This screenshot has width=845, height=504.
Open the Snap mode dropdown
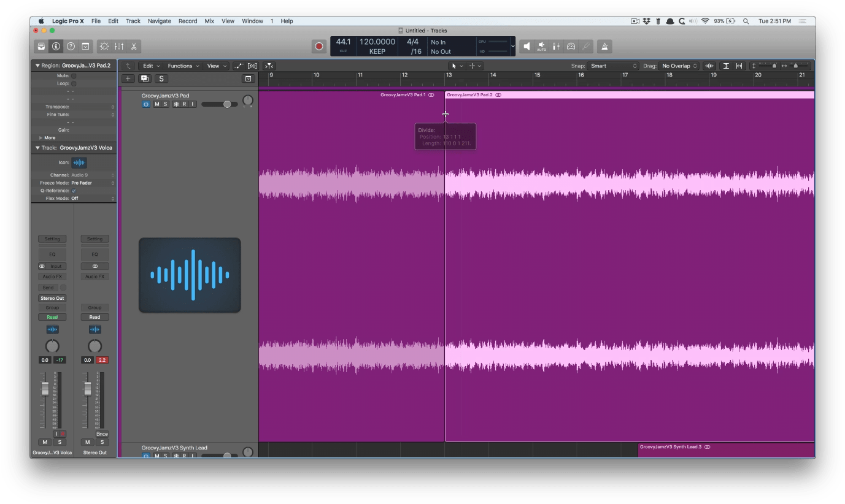[x=613, y=66]
